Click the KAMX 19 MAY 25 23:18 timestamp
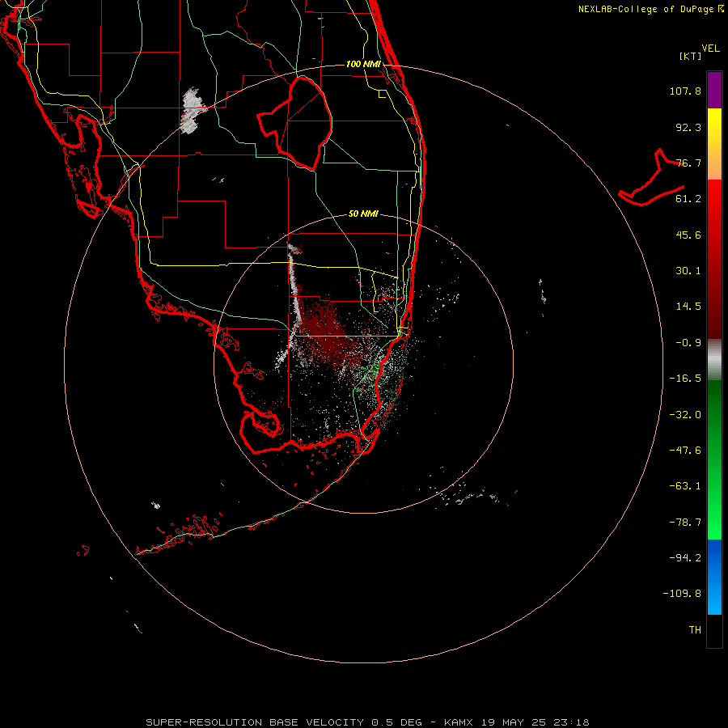The height and width of the screenshot is (728, 728). tap(517, 722)
